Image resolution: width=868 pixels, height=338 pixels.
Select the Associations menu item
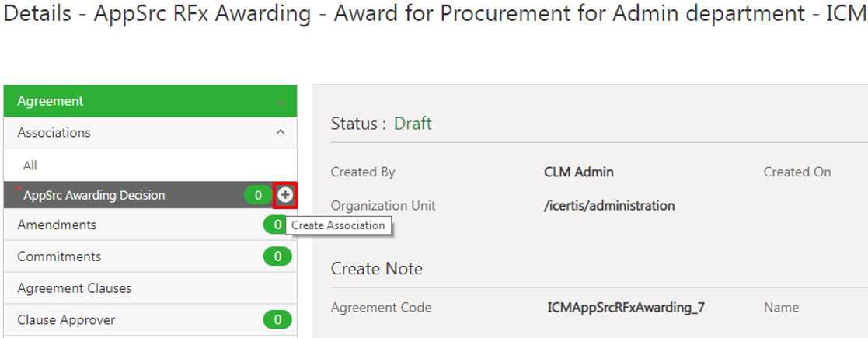(x=54, y=133)
